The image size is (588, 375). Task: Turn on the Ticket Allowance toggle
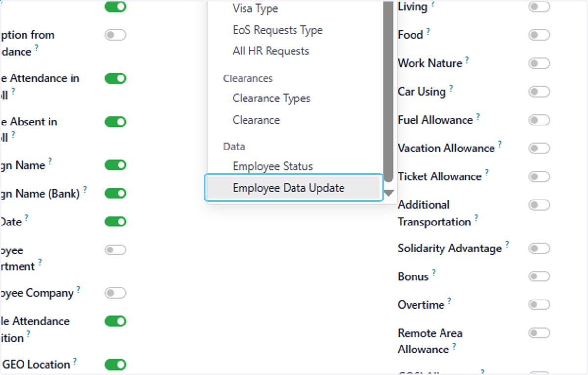click(539, 176)
